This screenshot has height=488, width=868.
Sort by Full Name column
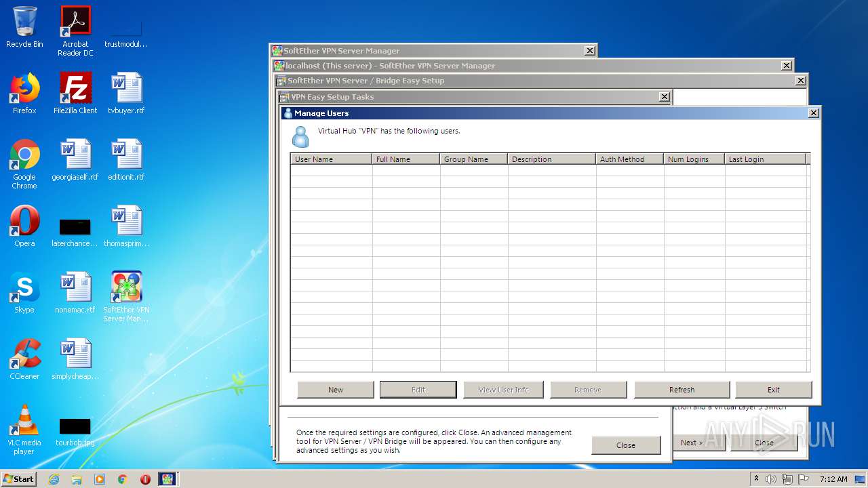[406, 159]
